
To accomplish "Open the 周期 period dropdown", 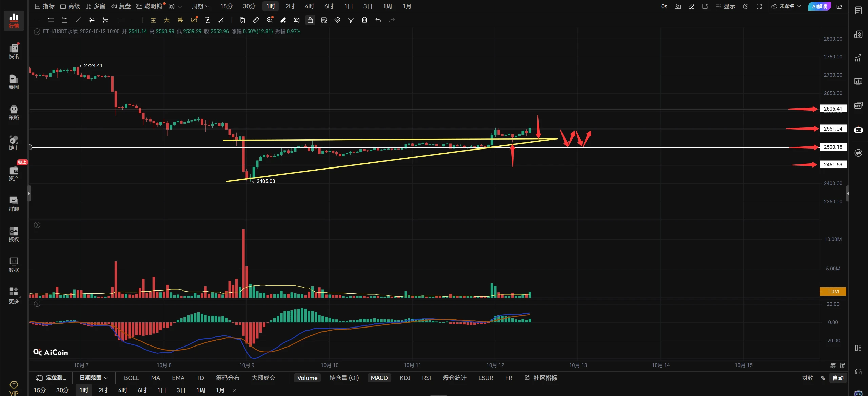I will (200, 6).
